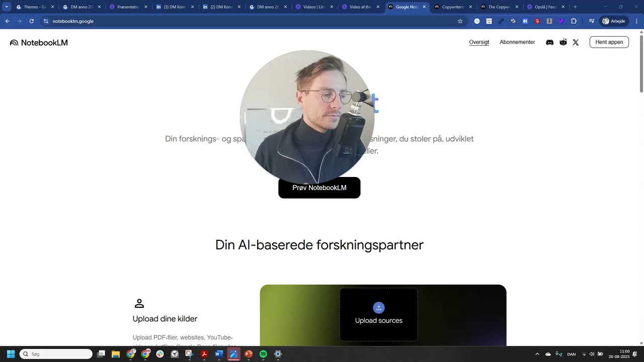This screenshot has height=362, width=644.
Task: Switch to the Video af the tab
Action: 361,7
